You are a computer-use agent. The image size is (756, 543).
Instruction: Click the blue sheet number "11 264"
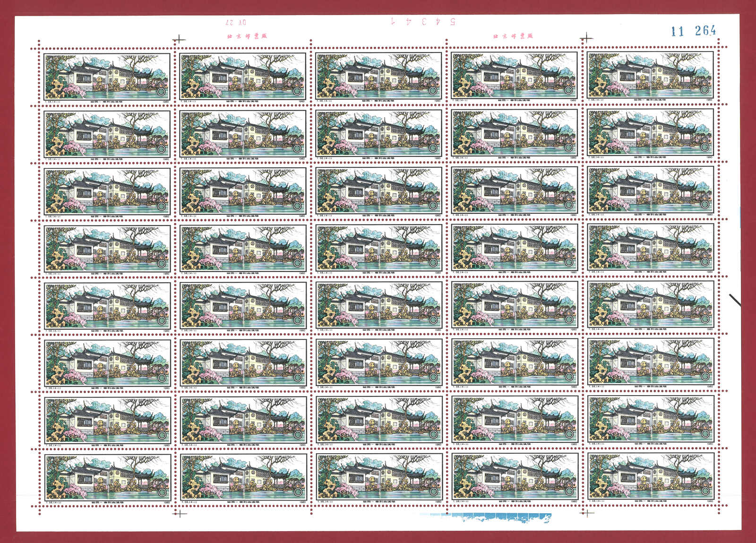(x=694, y=31)
